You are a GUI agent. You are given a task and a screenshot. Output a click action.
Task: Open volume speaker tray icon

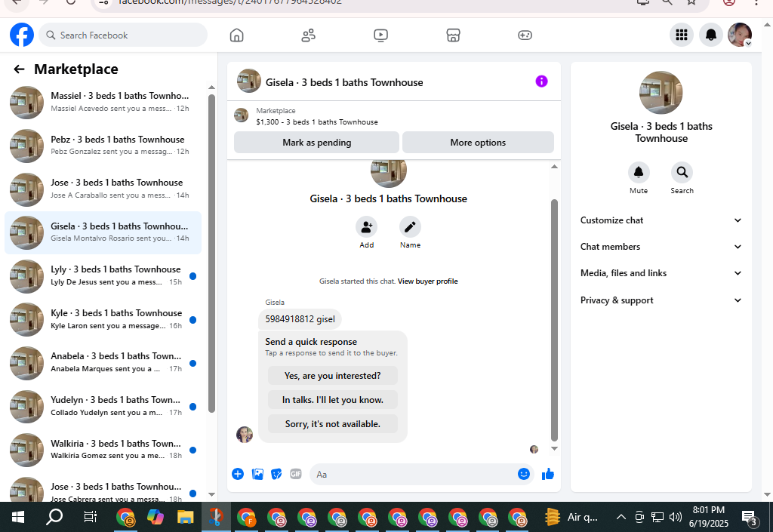click(676, 517)
